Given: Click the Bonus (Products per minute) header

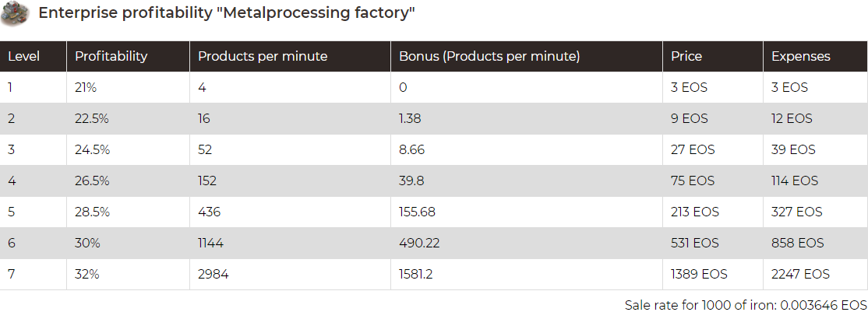Looking at the screenshot, I should point(527,57).
